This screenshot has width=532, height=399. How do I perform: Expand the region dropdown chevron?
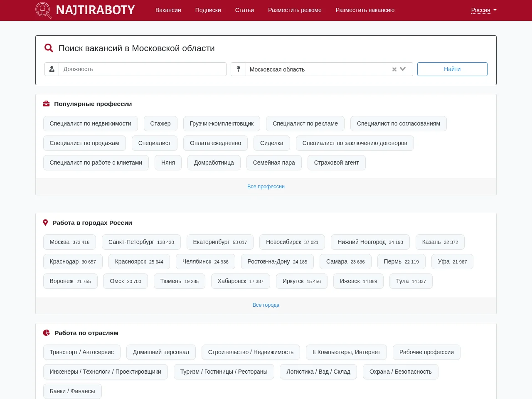click(403, 69)
